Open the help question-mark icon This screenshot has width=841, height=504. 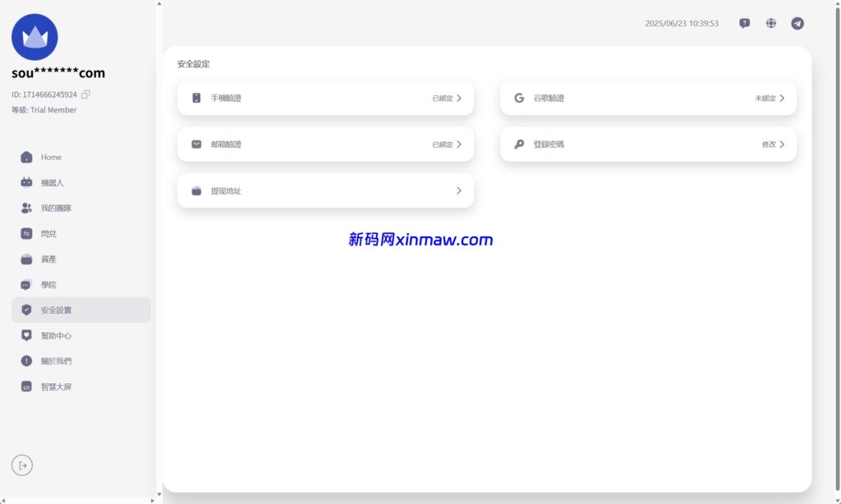(x=744, y=23)
